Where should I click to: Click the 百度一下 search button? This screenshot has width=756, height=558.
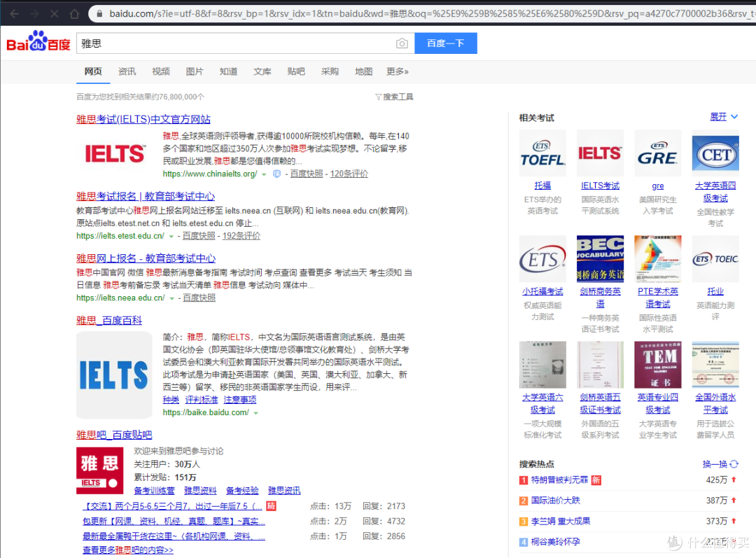pos(445,43)
